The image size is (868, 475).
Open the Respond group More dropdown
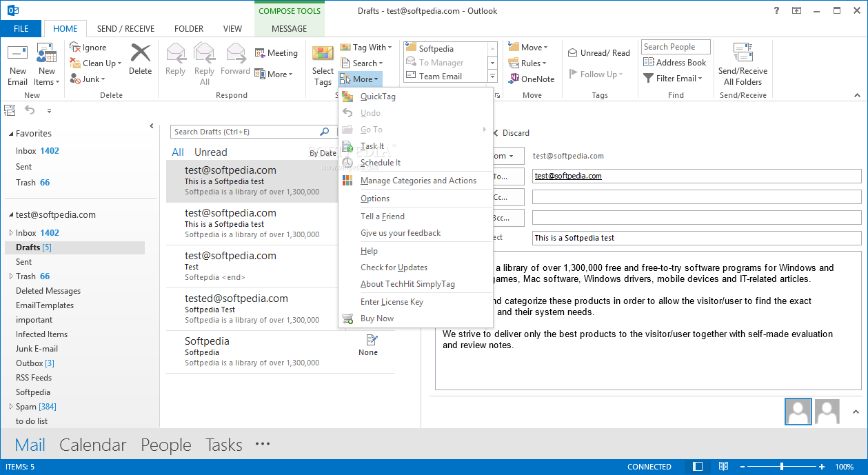[x=274, y=74]
